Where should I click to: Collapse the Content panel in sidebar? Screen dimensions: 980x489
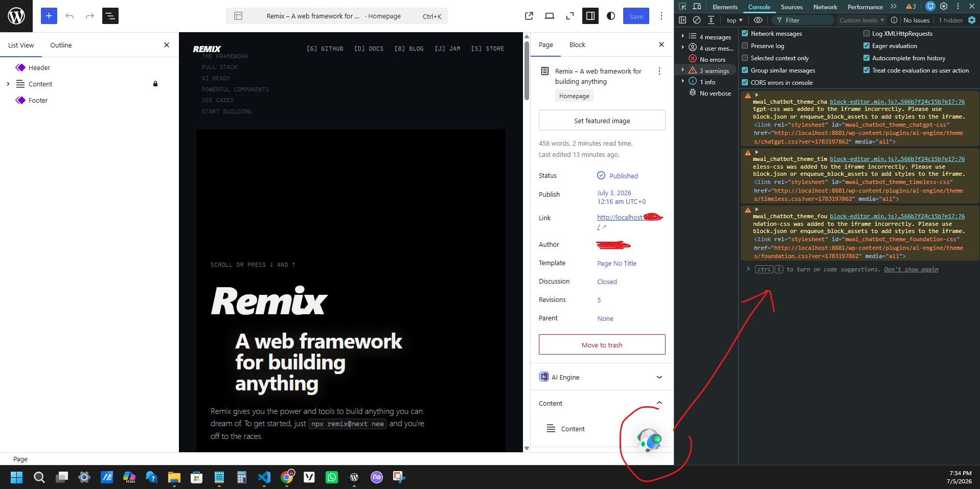point(602,403)
